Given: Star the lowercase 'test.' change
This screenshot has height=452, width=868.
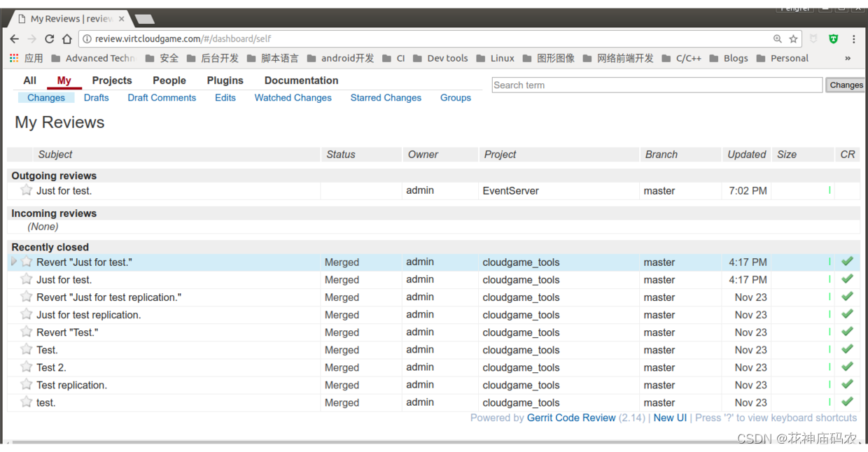Looking at the screenshot, I should click(x=27, y=402).
